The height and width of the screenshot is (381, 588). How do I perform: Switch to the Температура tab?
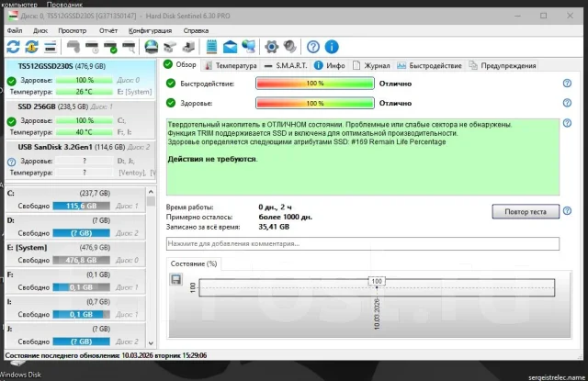click(231, 65)
